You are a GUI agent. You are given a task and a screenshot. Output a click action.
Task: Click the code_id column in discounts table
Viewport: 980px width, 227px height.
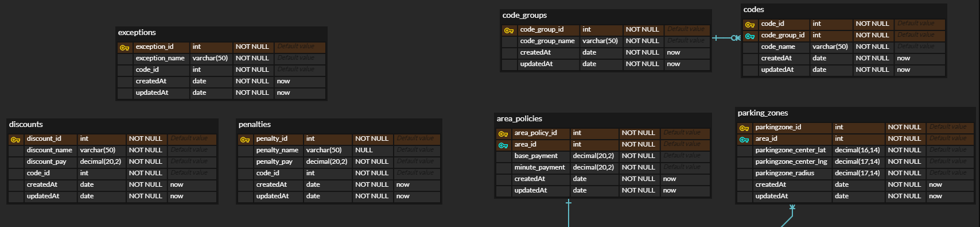click(x=38, y=173)
